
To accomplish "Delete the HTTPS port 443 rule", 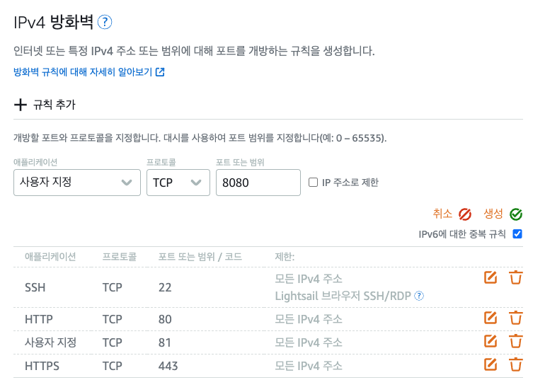I will (516, 364).
